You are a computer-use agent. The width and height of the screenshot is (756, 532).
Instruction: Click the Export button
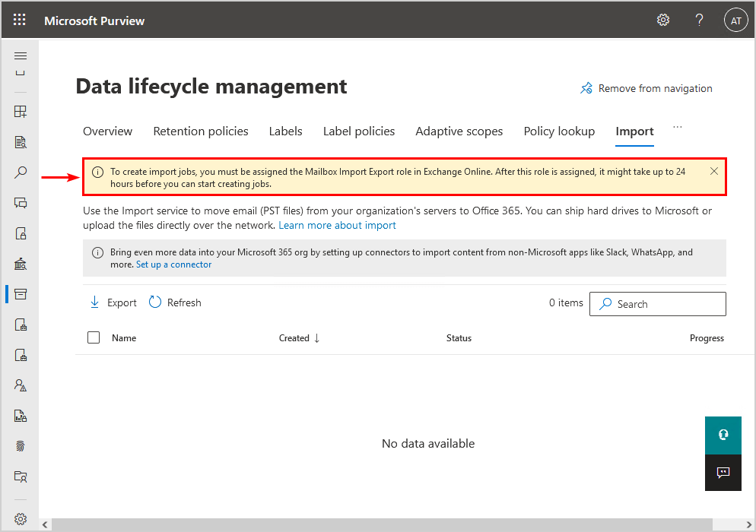point(114,302)
